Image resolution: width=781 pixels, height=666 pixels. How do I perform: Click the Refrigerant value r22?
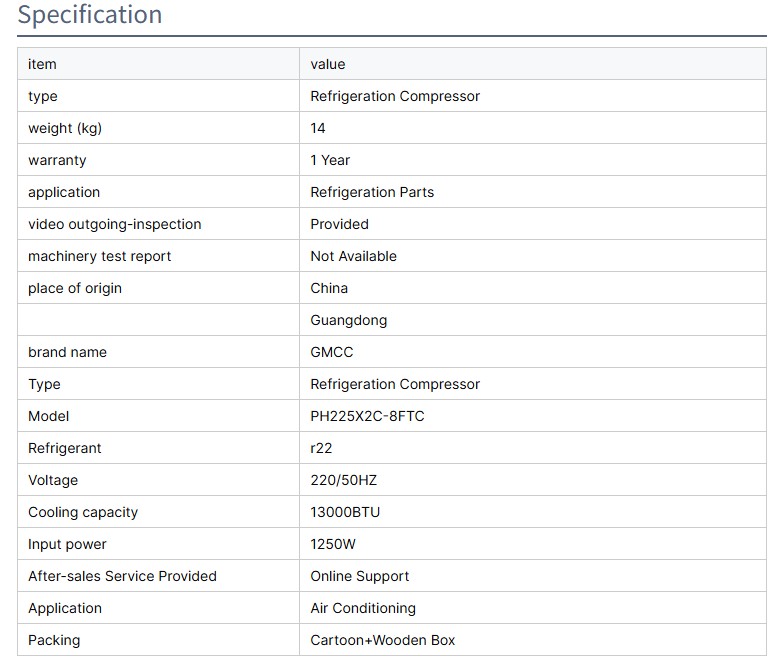click(x=321, y=448)
